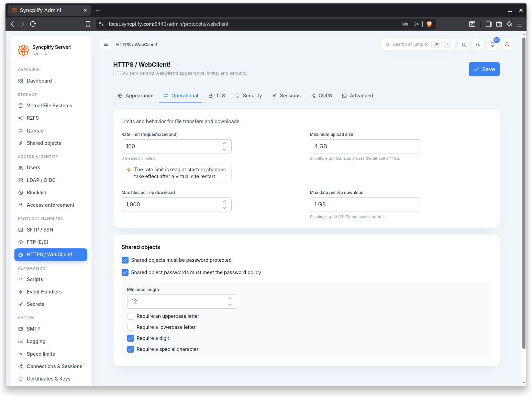Uncheck Require a digit

131,338
